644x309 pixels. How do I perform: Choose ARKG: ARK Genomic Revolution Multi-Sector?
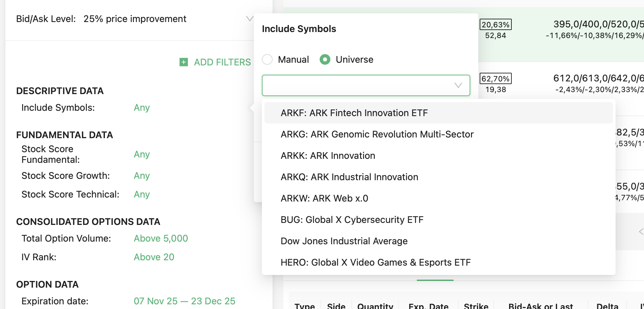[x=377, y=134]
